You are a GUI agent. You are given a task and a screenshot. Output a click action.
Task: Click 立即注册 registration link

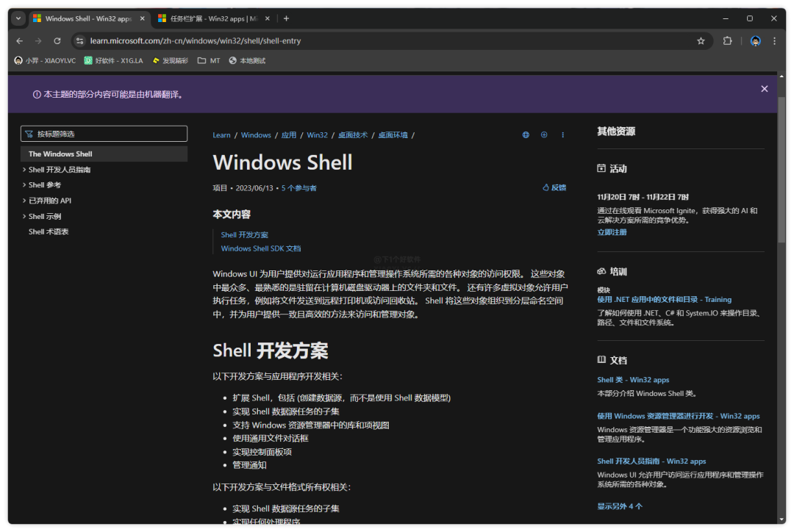tap(612, 232)
